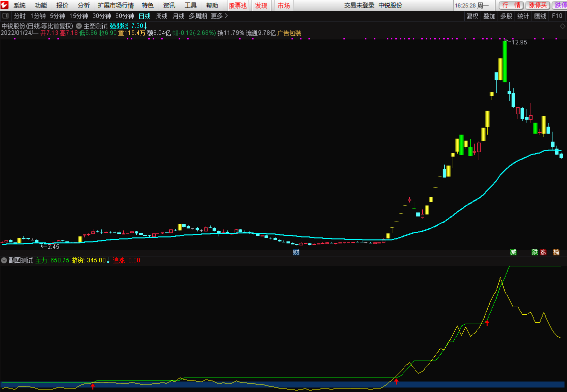Open the 帮助 menu
Image resolution: width=567 pixels, height=392 pixels.
pyautogui.click(x=212, y=5)
